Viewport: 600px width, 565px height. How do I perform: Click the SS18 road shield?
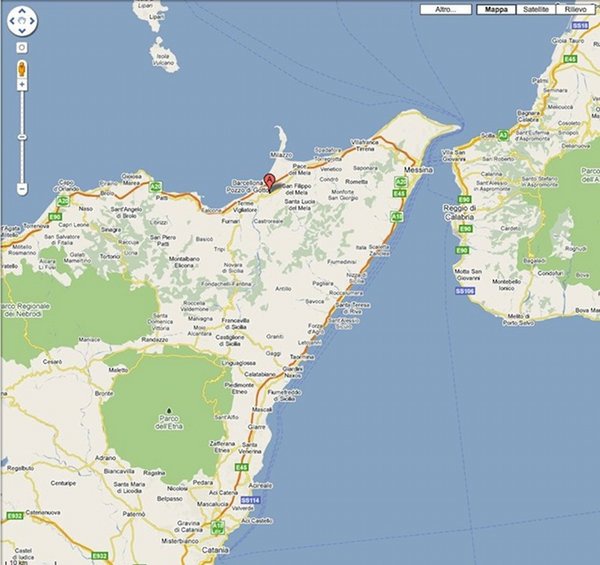580,26
